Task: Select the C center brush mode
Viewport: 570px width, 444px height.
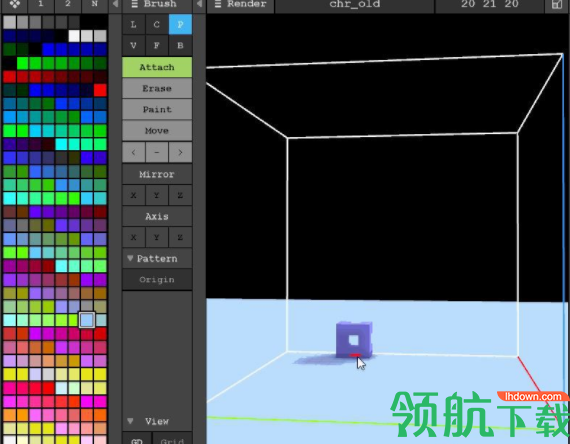Action: coord(157,25)
